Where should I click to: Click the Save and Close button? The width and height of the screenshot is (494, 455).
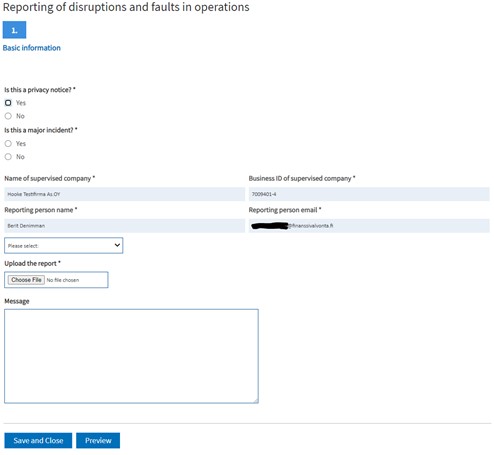click(x=38, y=440)
